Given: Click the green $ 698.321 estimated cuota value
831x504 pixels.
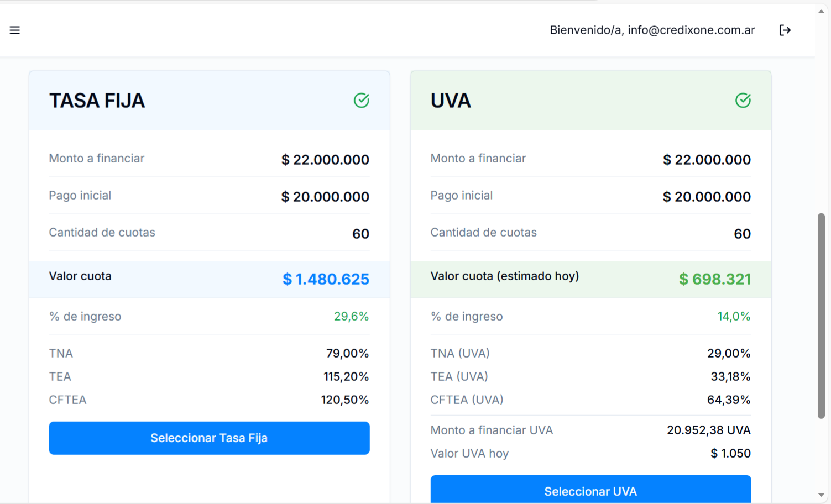Looking at the screenshot, I should (714, 279).
